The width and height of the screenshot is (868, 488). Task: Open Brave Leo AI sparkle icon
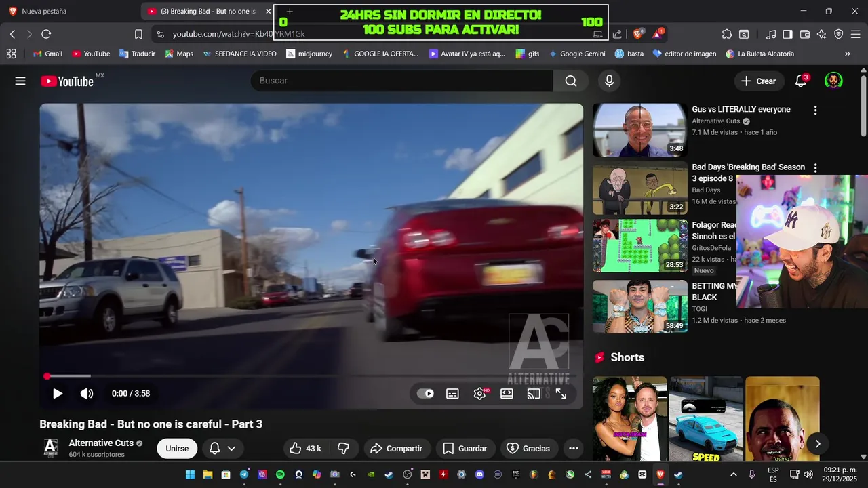[x=822, y=34]
